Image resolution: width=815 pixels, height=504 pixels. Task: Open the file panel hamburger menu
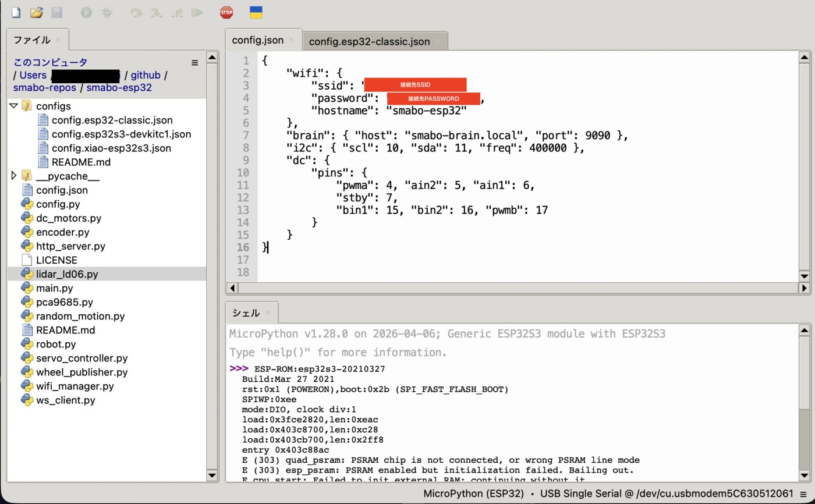194,63
